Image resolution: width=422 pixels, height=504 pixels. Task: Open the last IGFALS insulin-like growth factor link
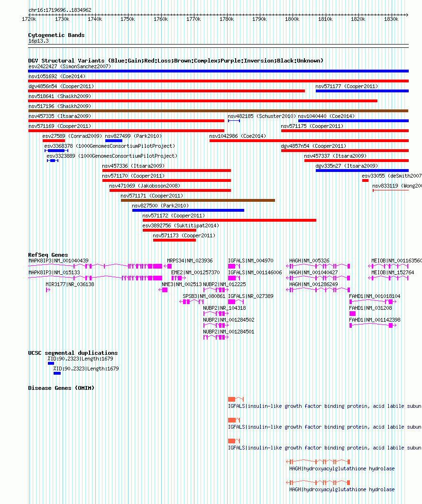point(324,448)
